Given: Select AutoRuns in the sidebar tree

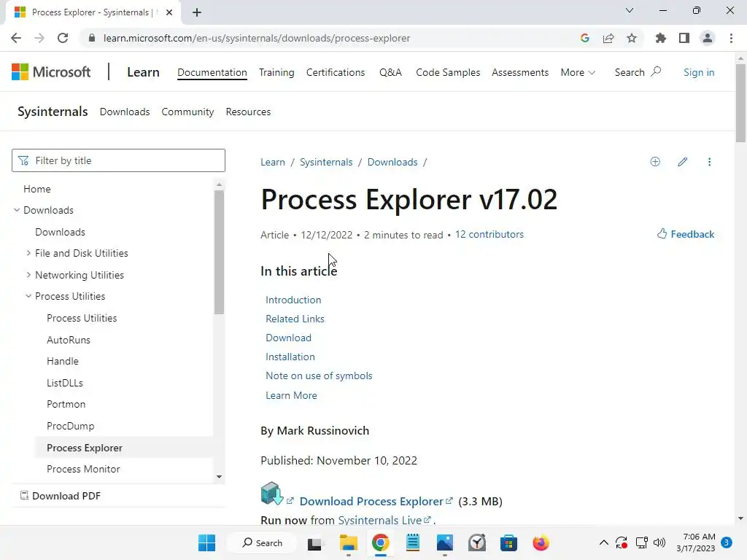Looking at the screenshot, I should point(69,340).
